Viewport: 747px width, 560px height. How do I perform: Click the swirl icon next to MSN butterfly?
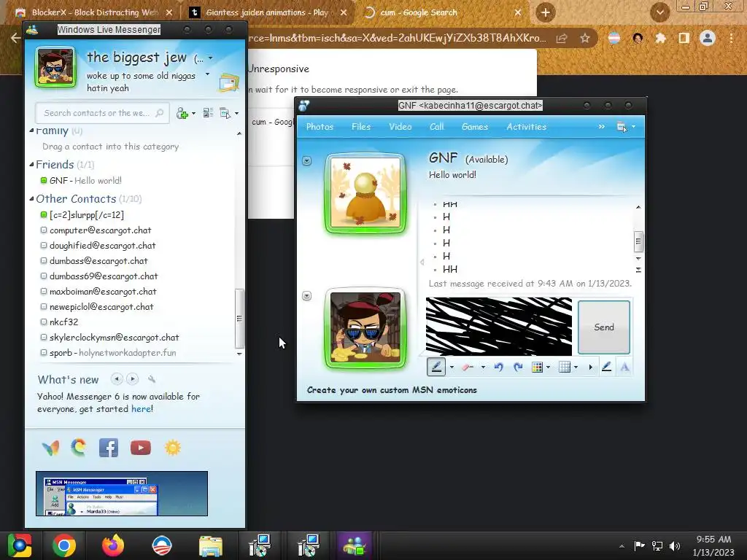tap(79, 448)
